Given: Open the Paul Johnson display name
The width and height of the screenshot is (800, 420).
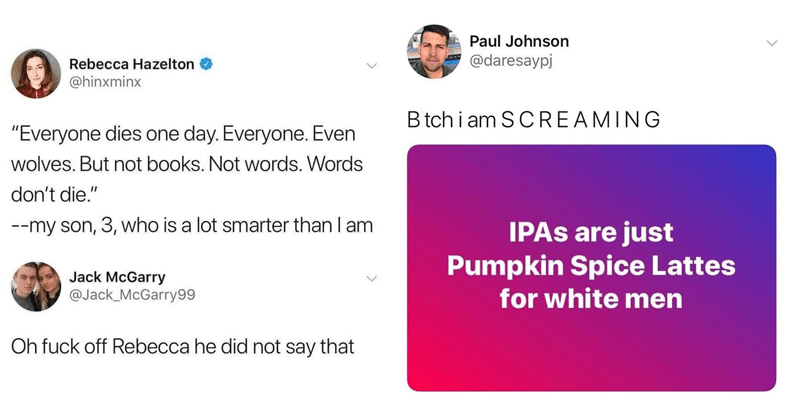Looking at the screenshot, I should (518, 41).
